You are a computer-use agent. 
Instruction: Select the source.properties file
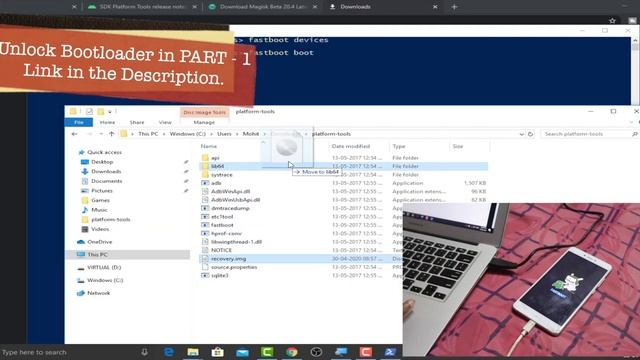pos(234,267)
